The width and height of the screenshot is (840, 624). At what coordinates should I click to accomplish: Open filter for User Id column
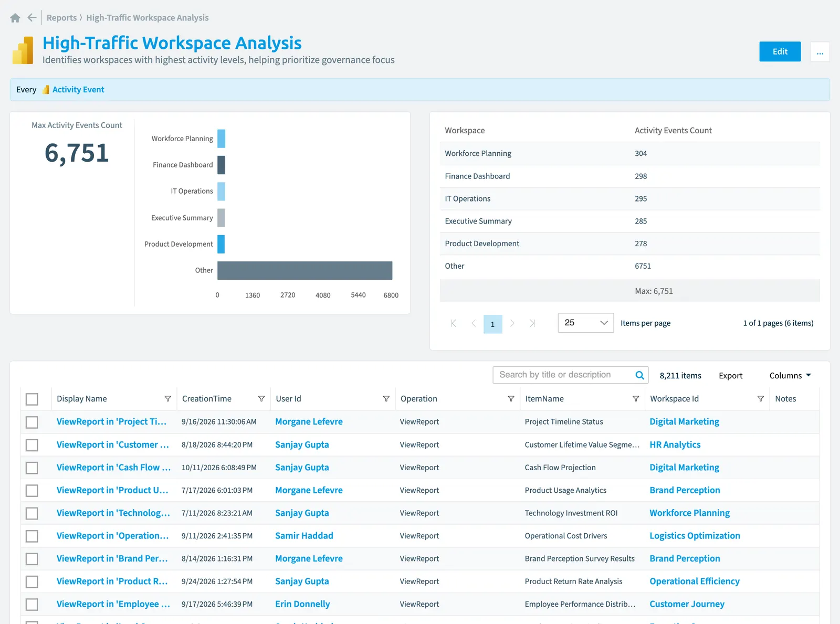tap(386, 399)
